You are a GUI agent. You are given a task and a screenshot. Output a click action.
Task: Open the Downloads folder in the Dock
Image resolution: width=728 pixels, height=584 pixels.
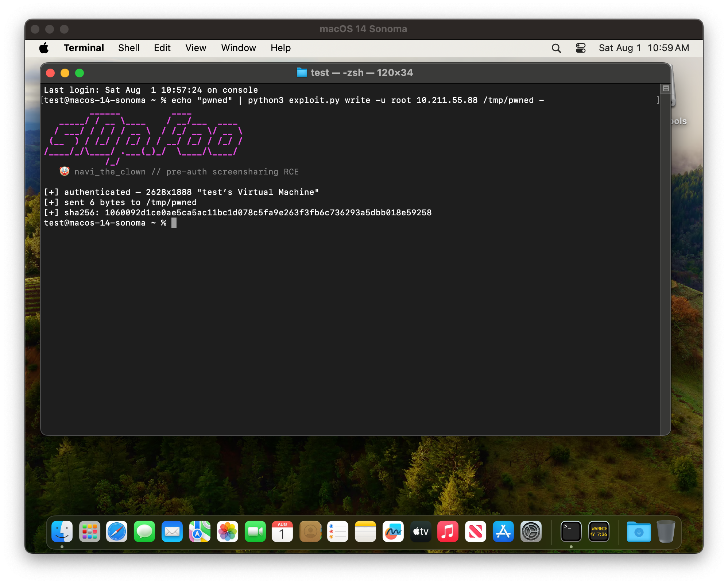click(639, 531)
